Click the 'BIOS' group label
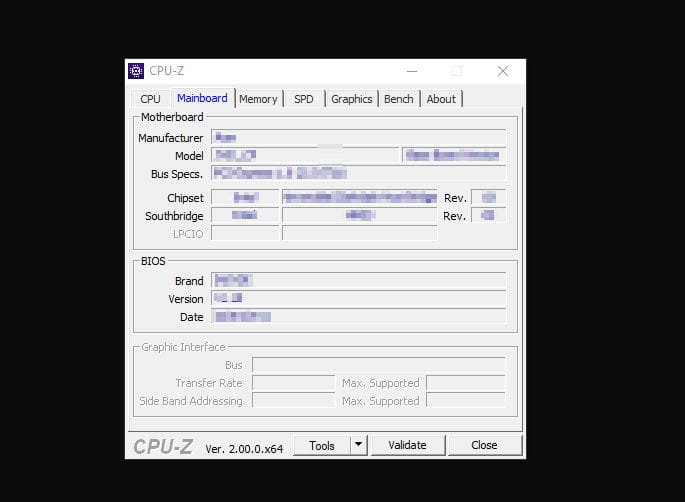Viewport: 685px width, 502px height. 153,261
